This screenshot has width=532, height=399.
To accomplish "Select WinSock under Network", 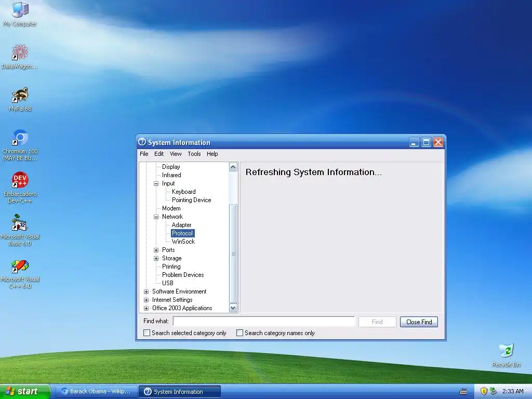I will (183, 242).
